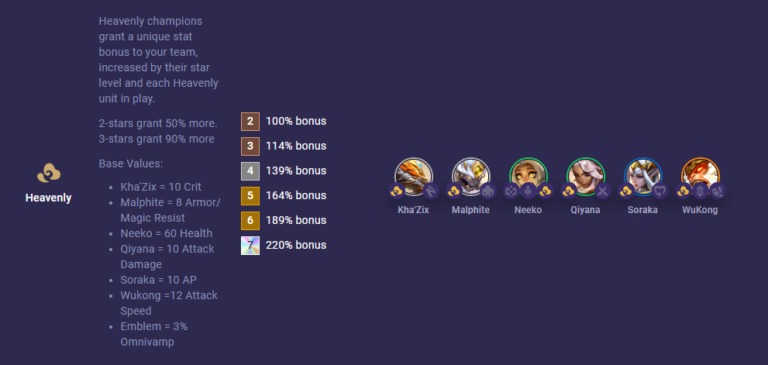768x365 pixels.
Task: Open Soraka champion portrait
Action: click(x=643, y=176)
